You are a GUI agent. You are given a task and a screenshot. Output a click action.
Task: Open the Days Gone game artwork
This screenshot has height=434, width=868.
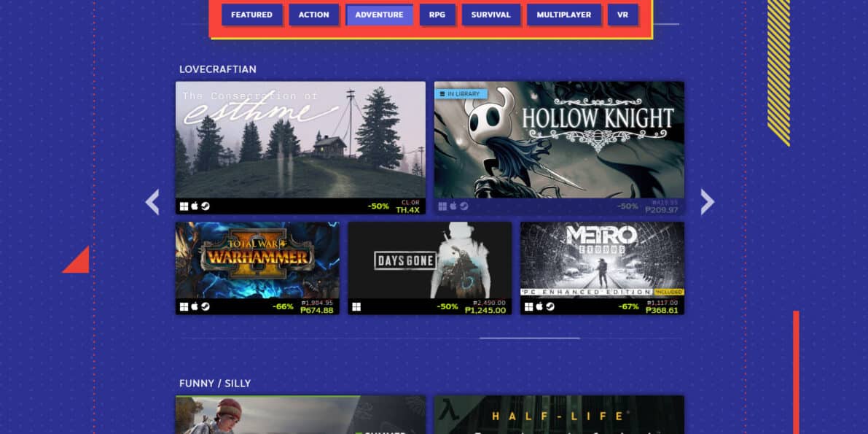coord(429,260)
